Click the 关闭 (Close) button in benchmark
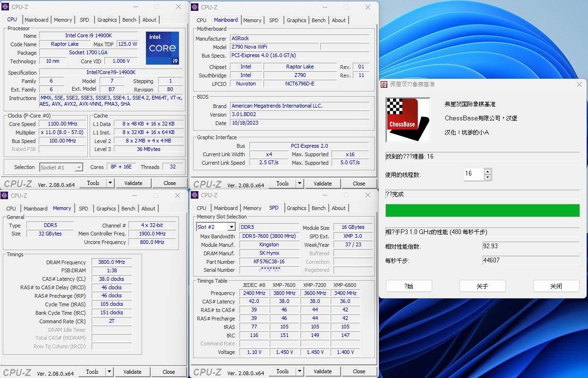Screen dimensions: 588x378 coord(556,286)
